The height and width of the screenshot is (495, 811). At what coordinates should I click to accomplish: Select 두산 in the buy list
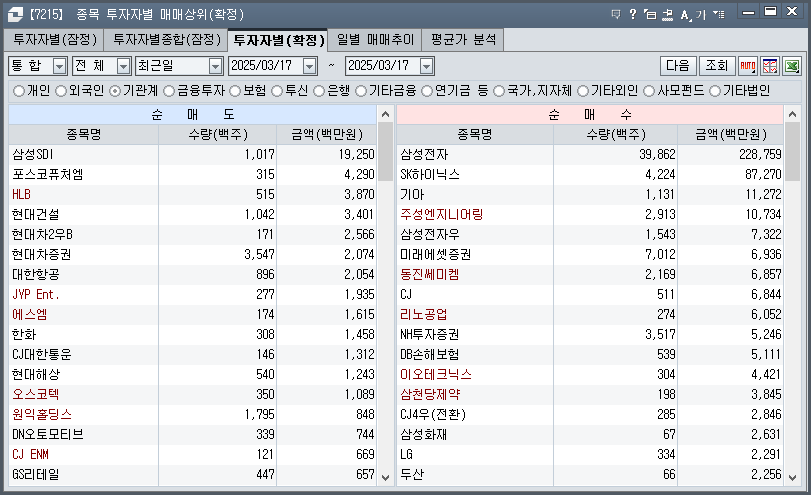pyautogui.click(x=590, y=474)
